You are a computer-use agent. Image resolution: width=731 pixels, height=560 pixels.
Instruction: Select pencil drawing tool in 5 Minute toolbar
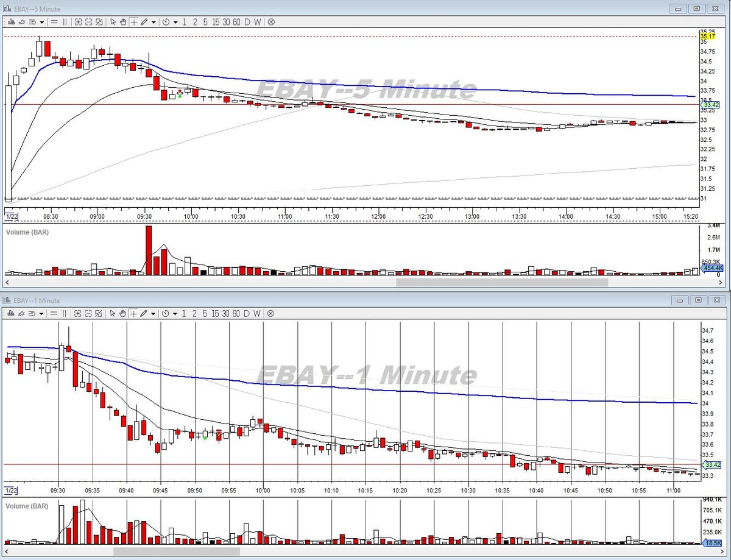(144, 21)
